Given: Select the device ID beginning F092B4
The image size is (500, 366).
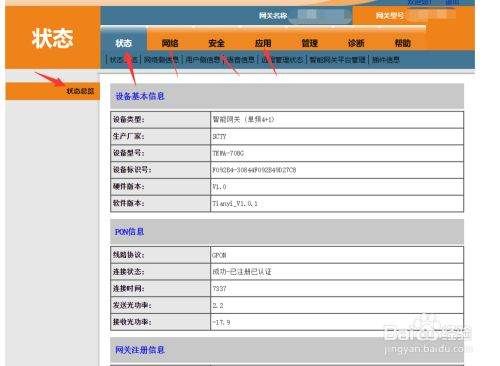Looking at the screenshot, I should click(x=254, y=170).
